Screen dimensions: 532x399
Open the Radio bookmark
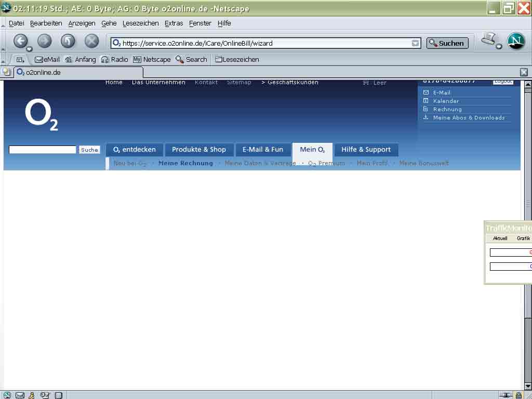(115, 59)
